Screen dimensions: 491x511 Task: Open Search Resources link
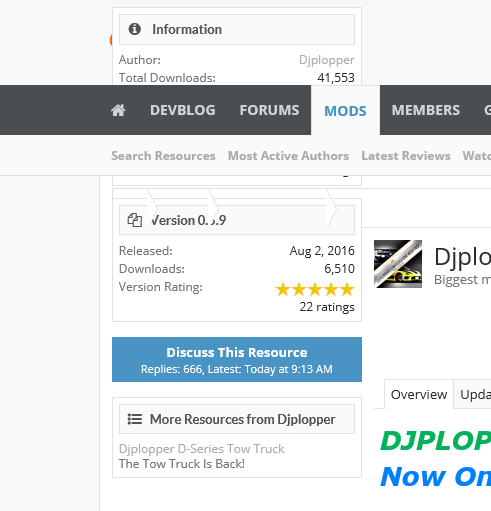pos(163,156)
